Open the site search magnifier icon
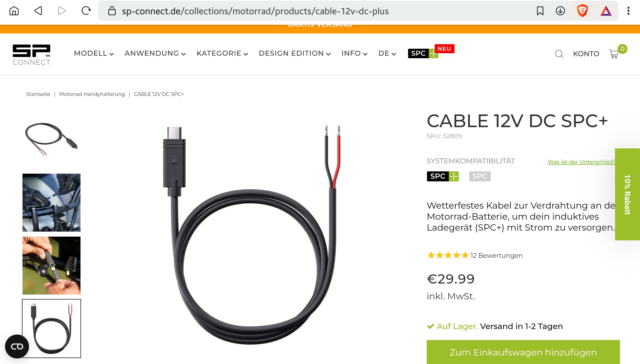The width and height of the screenshot is (640, 364). click(x=559, y=54)
